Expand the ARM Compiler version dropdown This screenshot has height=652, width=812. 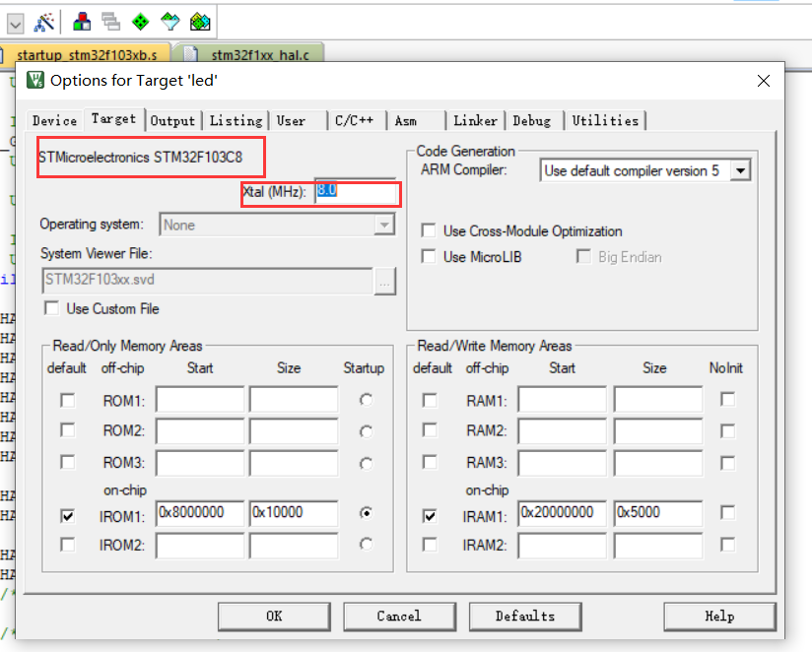(740, 170)
